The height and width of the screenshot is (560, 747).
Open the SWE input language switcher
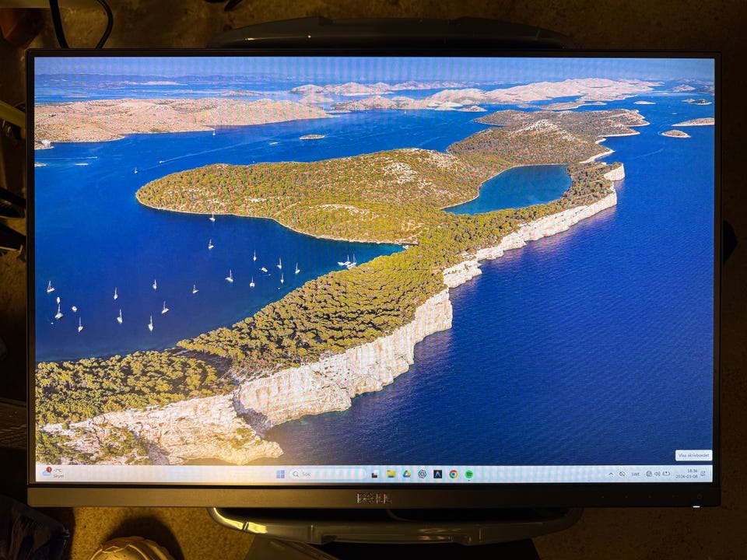point(635,474)
